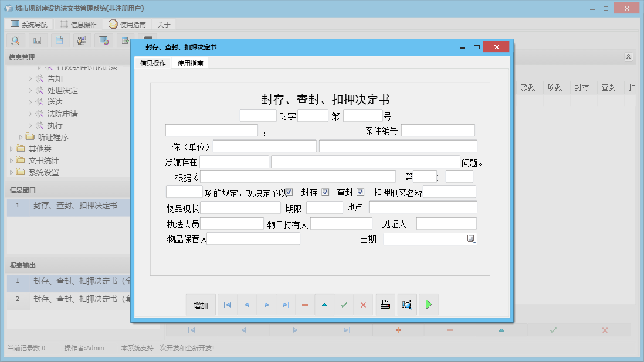This screenshot has width=644, height=362.
Task: Go to the previous record arrow
Action: pyautogui.click(x=247, y=305)
